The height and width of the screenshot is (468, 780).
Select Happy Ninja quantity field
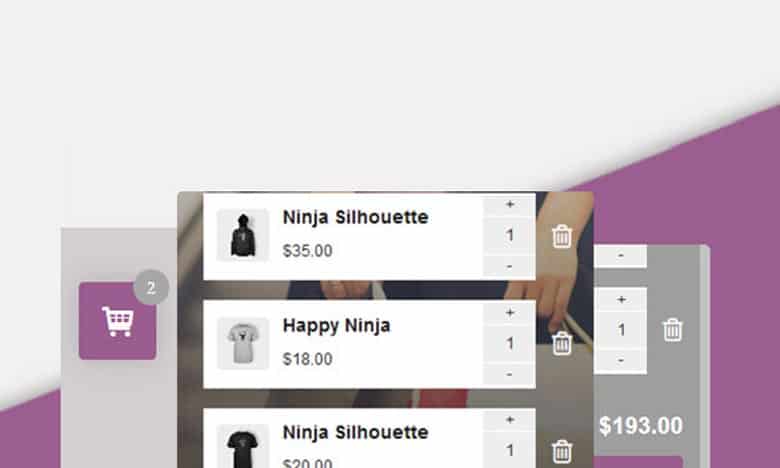click(509, 344)
